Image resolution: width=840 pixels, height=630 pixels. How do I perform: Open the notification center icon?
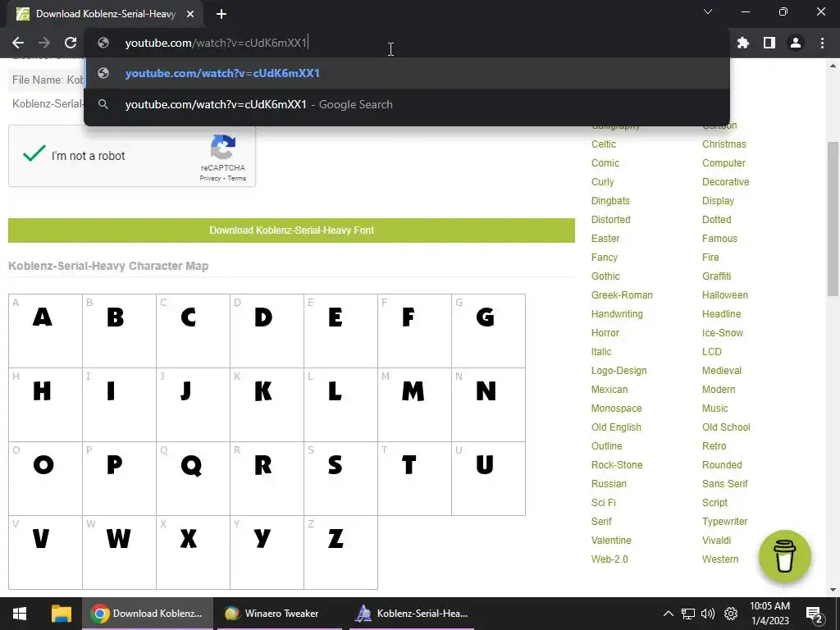tap(814, 614)
